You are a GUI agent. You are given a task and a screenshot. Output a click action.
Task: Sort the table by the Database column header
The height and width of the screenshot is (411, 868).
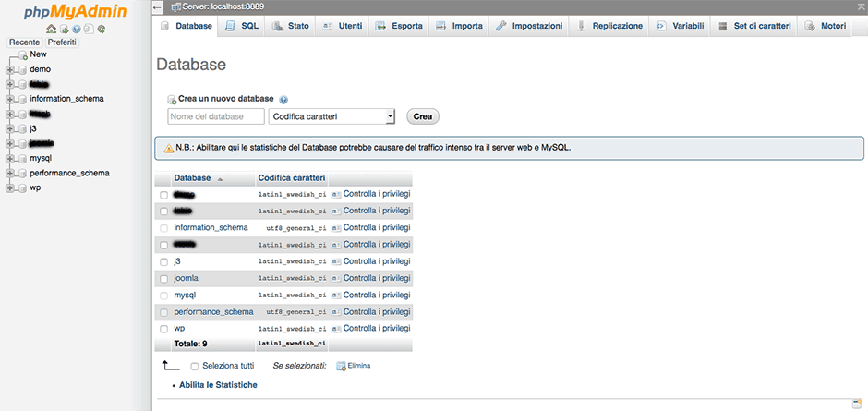(x=192, y=177)
